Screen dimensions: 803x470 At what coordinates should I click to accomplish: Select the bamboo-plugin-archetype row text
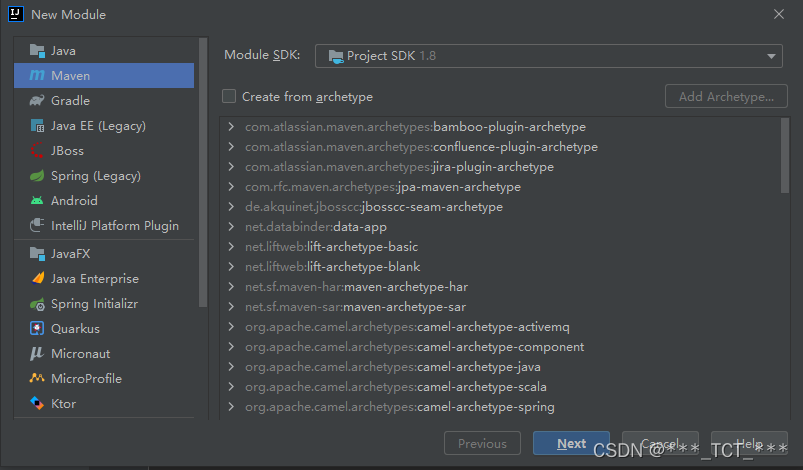(x=415, y=126)
